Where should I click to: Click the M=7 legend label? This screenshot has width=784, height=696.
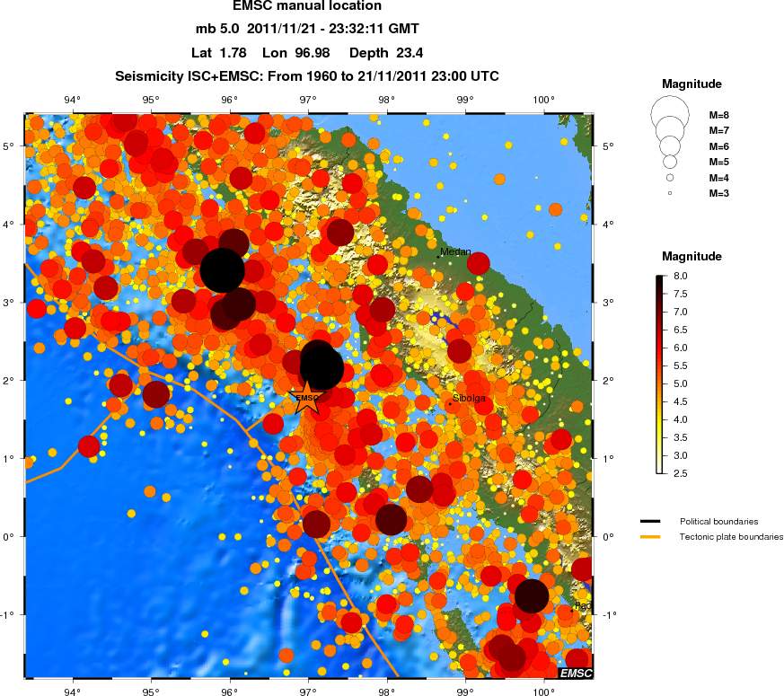click(719, 130)
